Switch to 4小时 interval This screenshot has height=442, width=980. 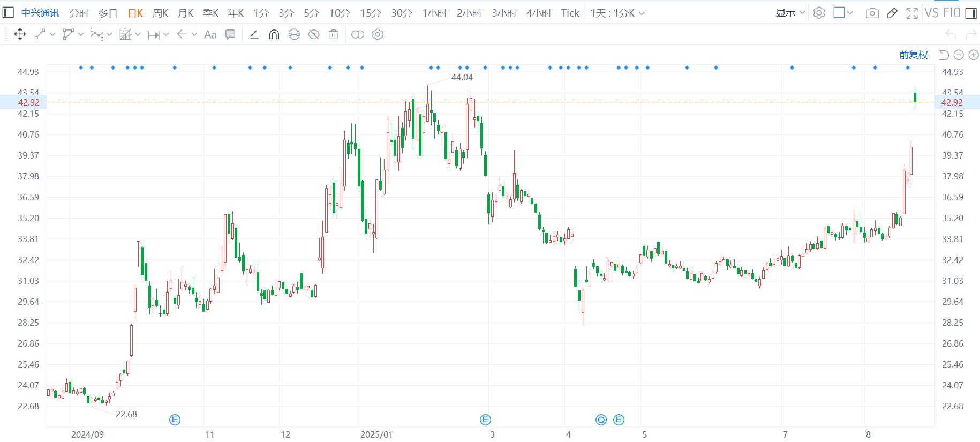click(539, 13)
